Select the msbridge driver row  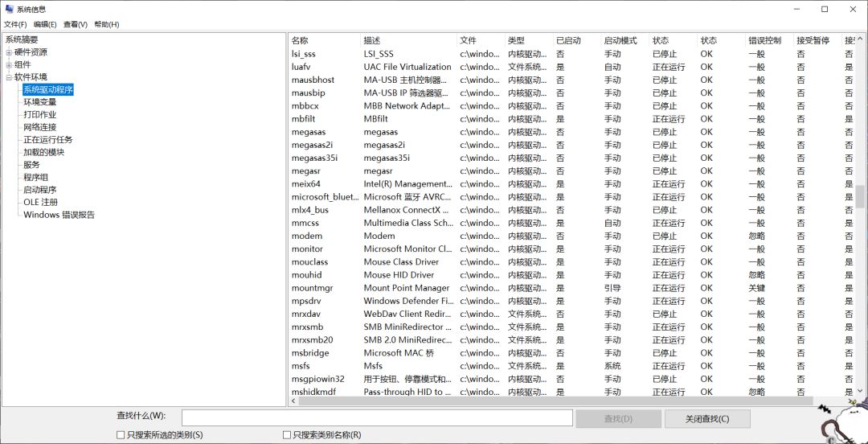572,353
